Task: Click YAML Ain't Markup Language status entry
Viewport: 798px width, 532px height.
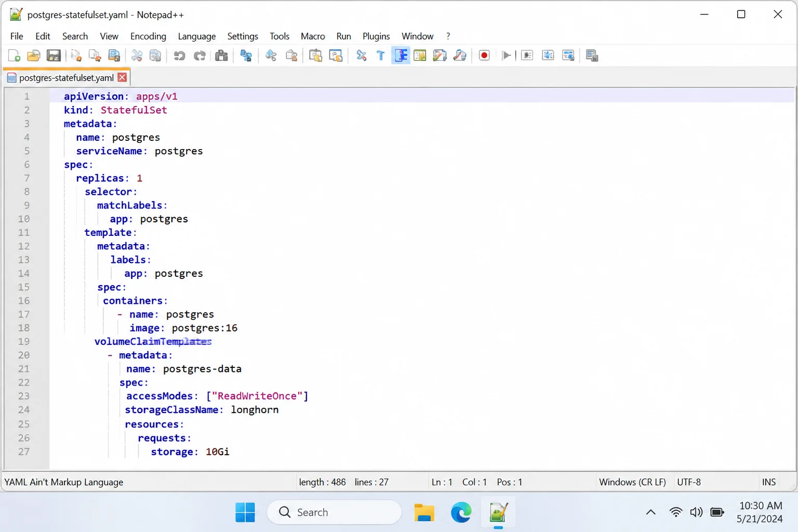Action: tap(64, 482)
